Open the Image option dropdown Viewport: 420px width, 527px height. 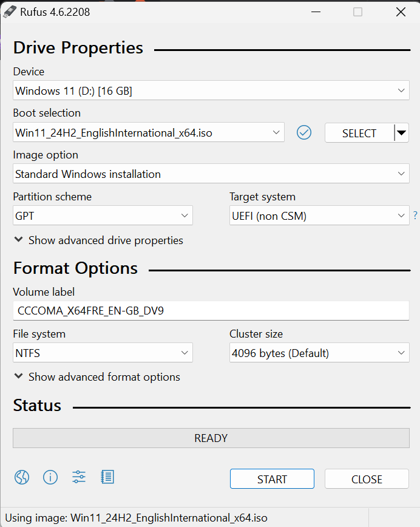[211, 174]
